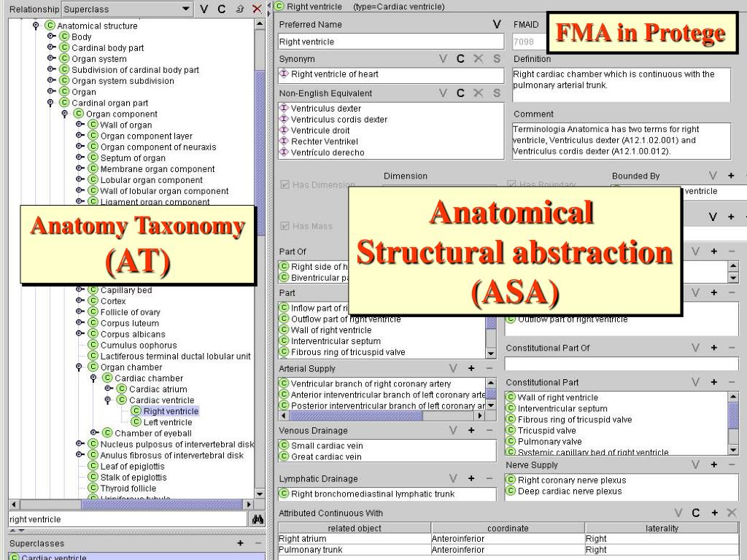Click the plus icon for Venous Drainage
This screenshot has height=560, width=747.
[x=471, y=430]
